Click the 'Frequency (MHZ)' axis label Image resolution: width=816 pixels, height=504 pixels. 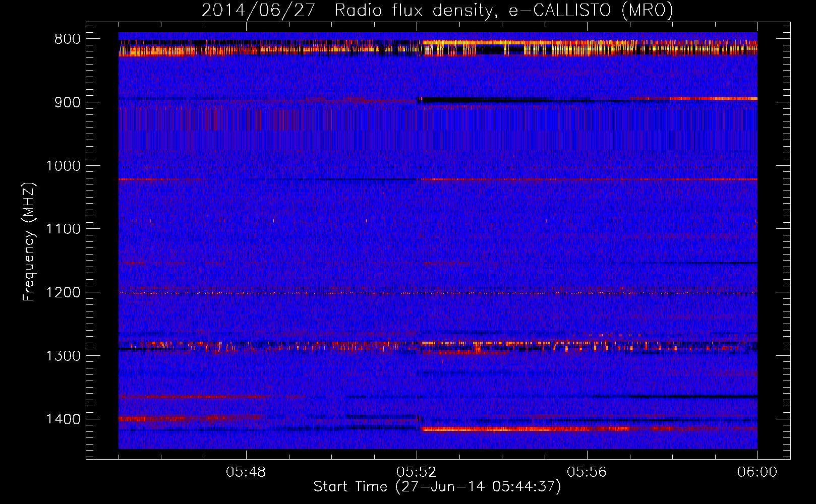(29, 242)
